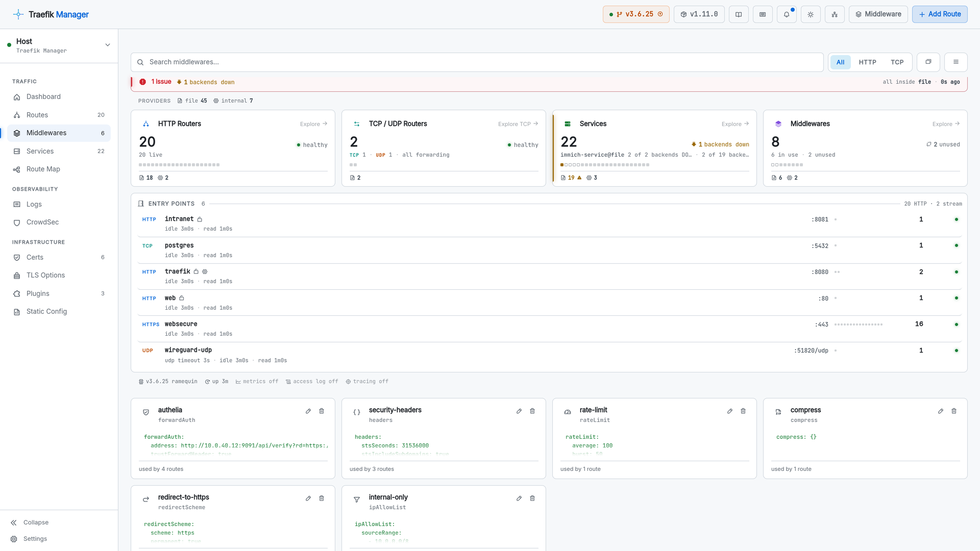
Task: Filter middlewares to HTTP only
Action: pos(868,62)
